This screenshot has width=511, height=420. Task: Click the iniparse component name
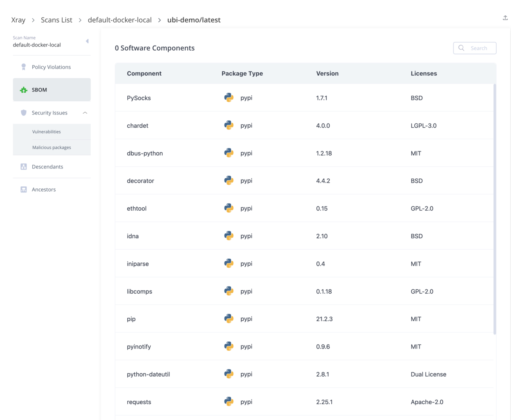pos(138,264)
